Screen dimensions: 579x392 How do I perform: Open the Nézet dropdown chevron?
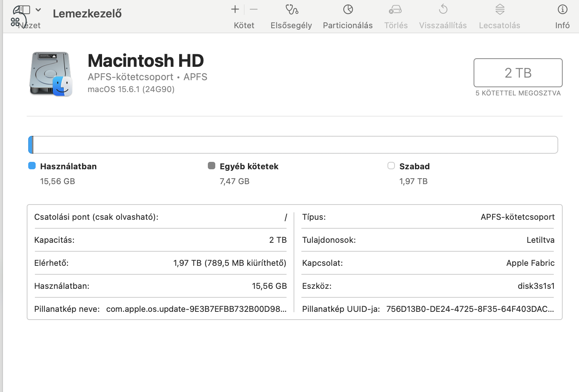37,10
